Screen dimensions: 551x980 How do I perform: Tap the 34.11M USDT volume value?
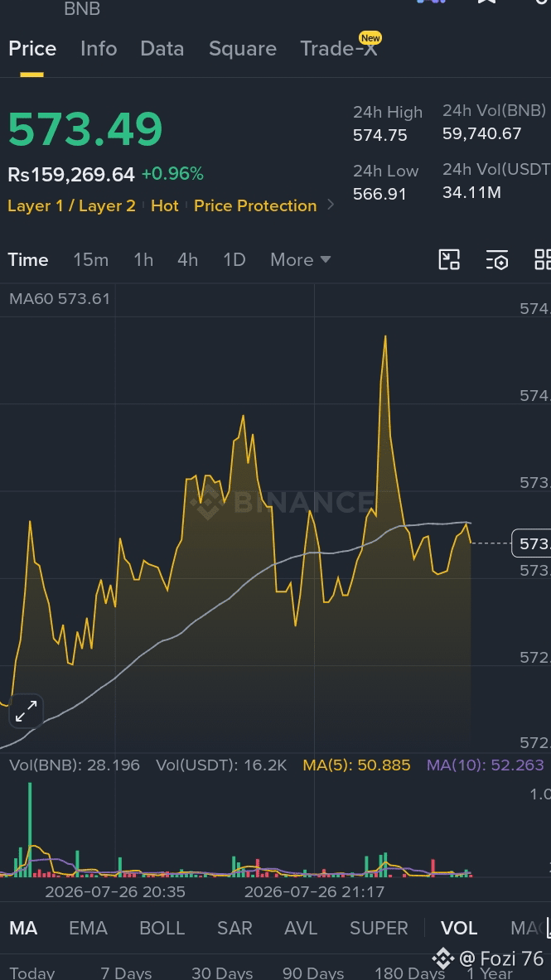471,192
